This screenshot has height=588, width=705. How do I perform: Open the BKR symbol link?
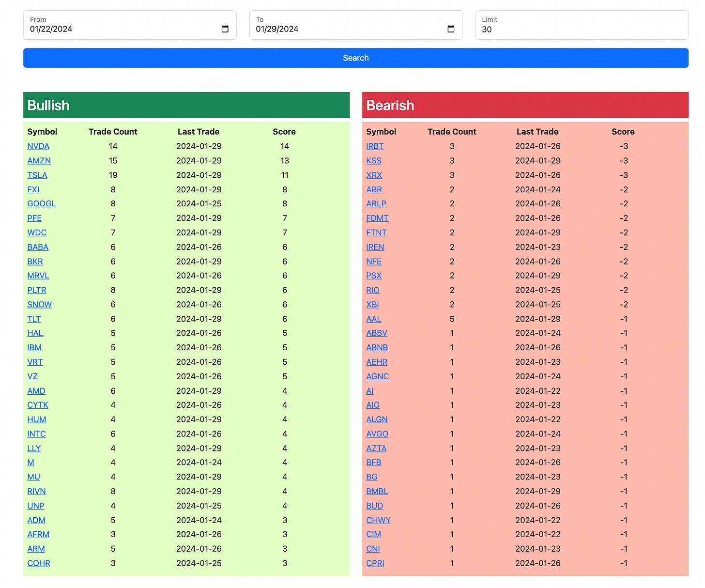(x=35, y=262)
